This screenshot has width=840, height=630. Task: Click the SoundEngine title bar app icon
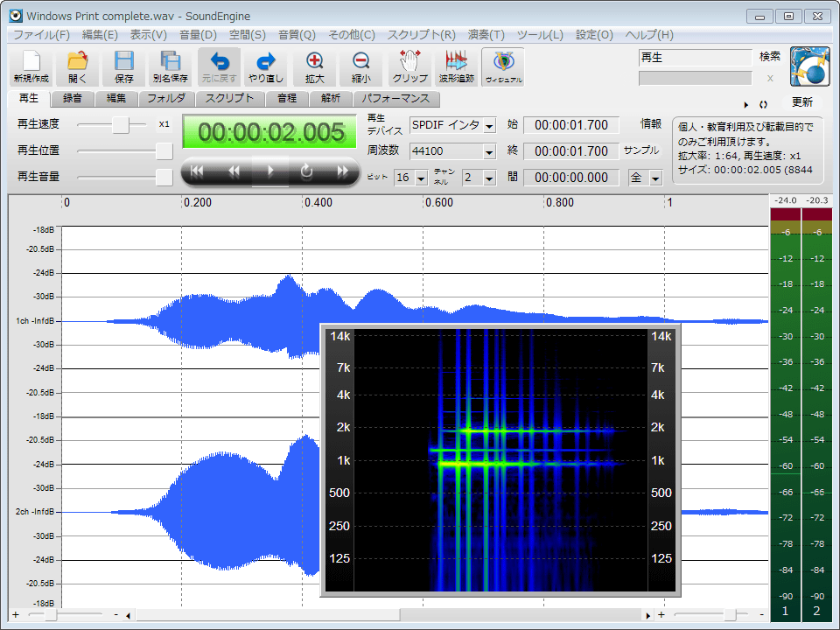pos(16,16)
